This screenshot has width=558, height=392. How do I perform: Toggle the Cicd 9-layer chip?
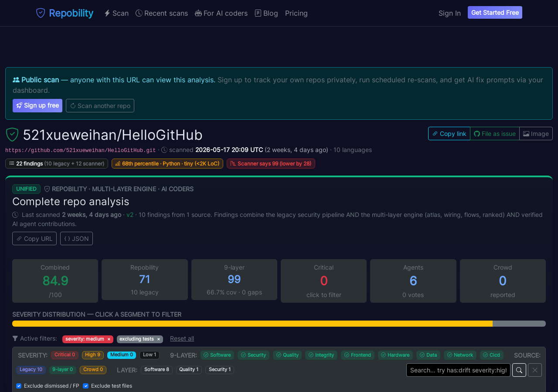492,355
